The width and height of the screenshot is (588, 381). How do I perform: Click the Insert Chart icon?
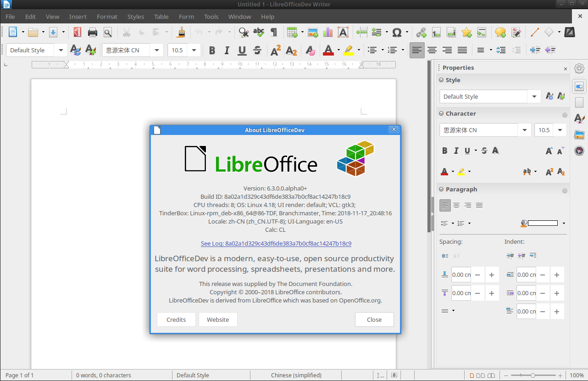point(328,32)
